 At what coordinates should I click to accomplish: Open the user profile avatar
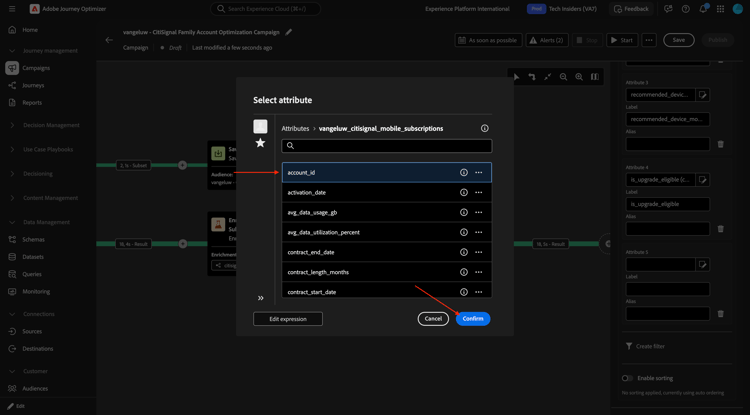[738, 9]
